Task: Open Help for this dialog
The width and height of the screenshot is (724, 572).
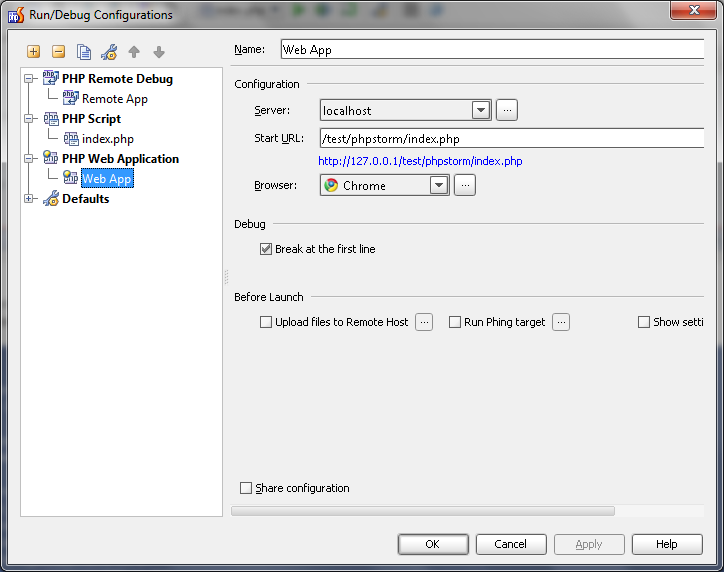Action: (x=667, y=544)
